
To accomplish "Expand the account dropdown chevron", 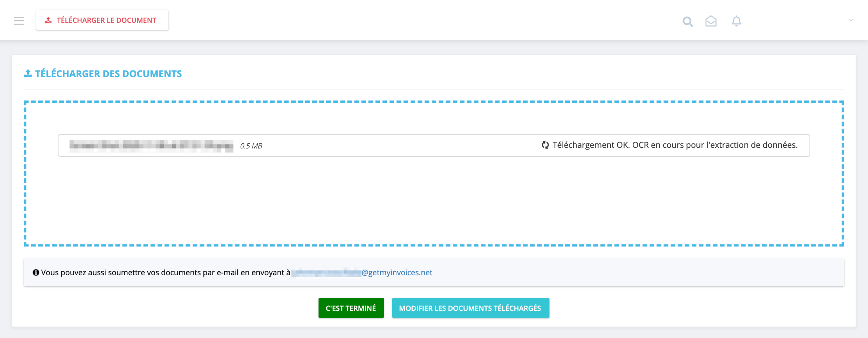I will coord(851,20).
